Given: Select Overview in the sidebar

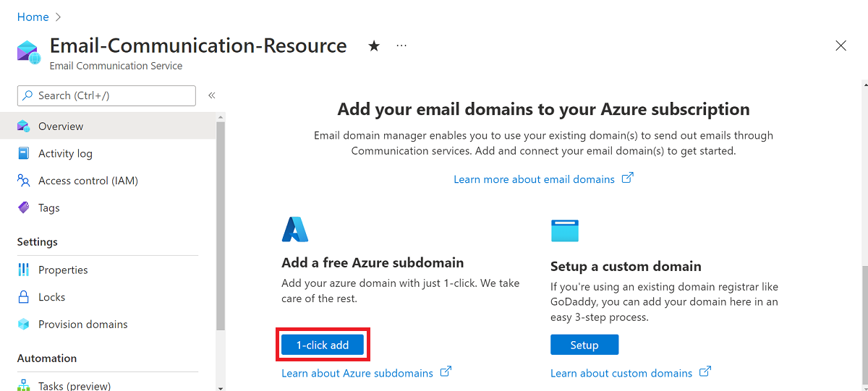Looking at the screenshot, I should (108, 126).
